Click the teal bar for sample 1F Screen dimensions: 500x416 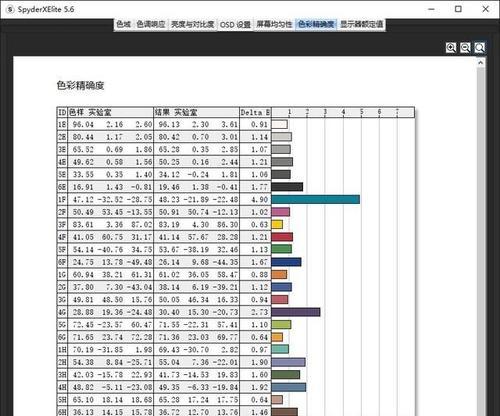tap(316, 199)
